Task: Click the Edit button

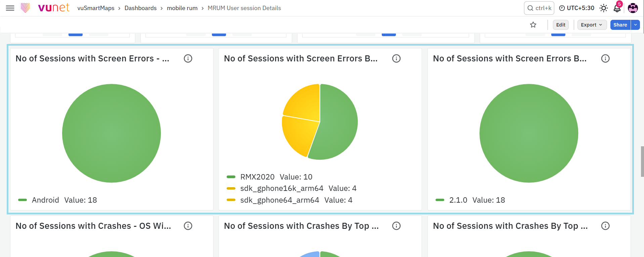Action: [x=561, y=25]
